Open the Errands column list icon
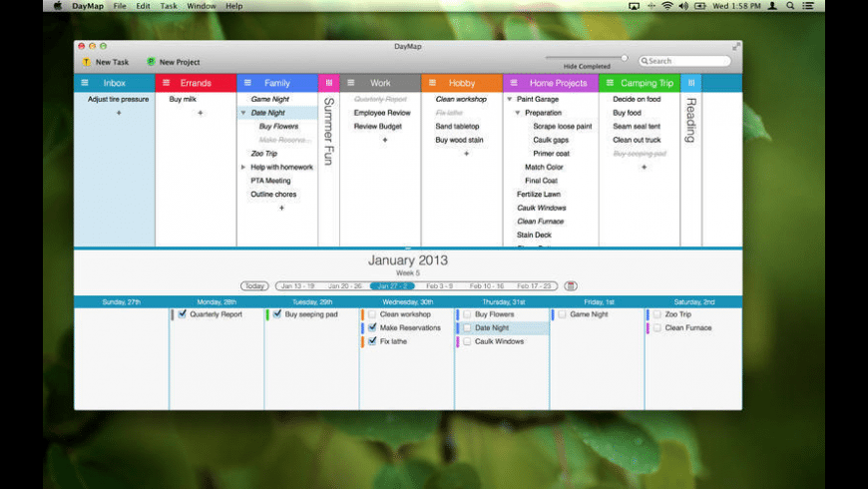 (166, 83)
